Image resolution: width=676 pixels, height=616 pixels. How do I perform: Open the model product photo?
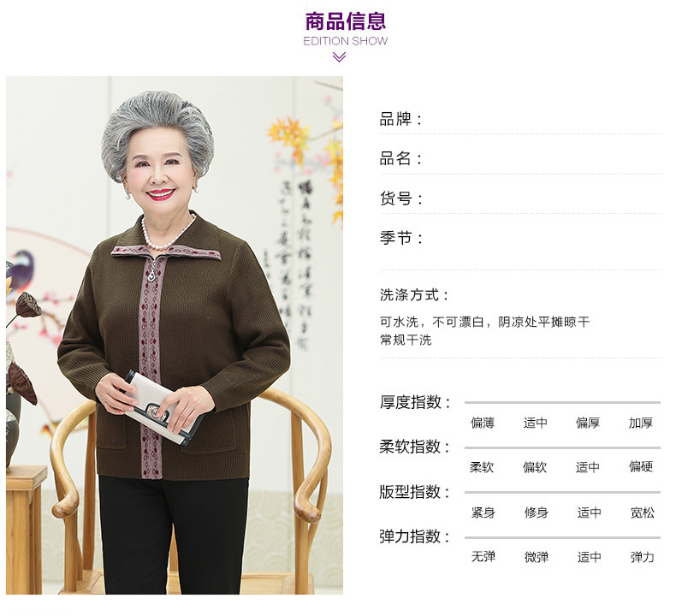click(x=175, y=335)
